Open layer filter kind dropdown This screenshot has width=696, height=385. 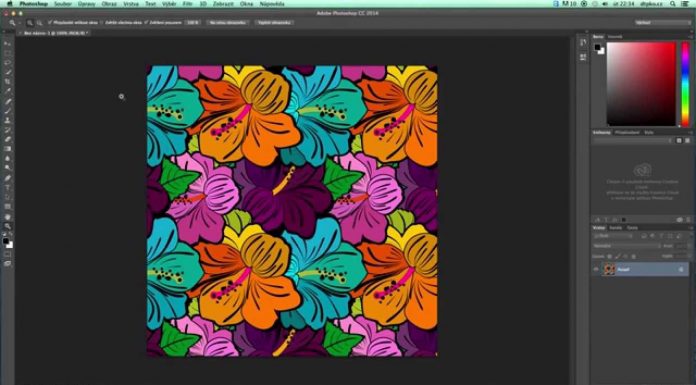pos(613,236)
